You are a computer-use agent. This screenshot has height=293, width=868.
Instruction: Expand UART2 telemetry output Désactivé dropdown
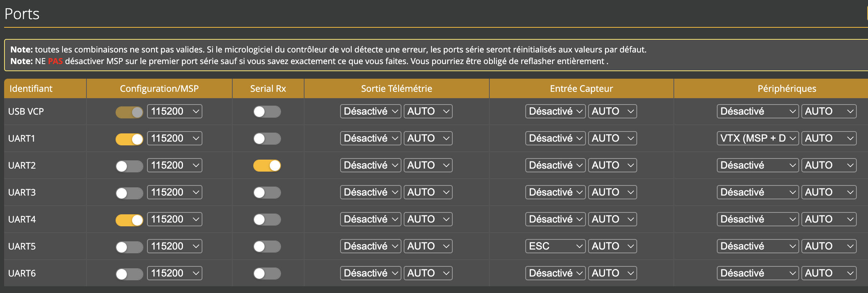point(370,165)
